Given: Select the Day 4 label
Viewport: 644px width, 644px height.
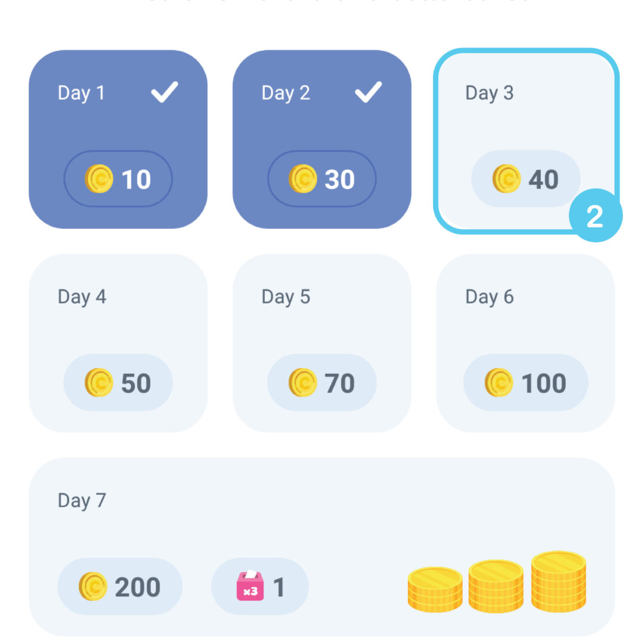Looking at the screenshot, I should click(82, 296).
